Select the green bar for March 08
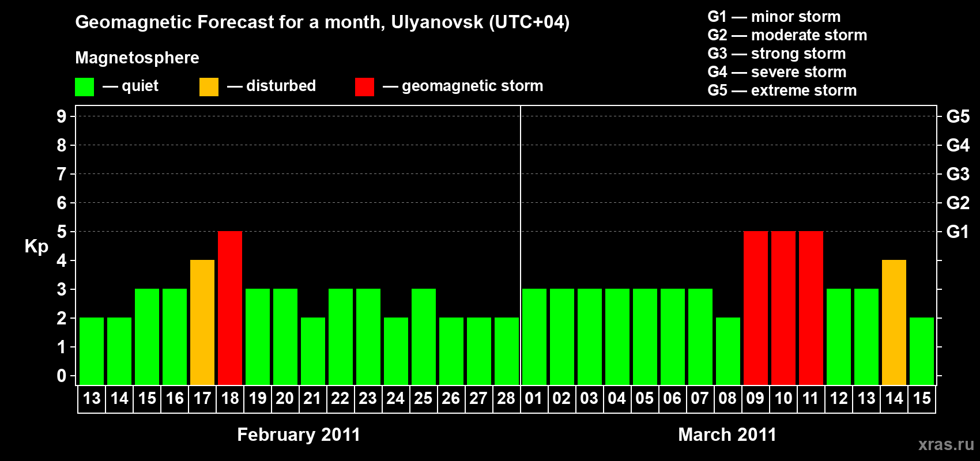The image size is (980, 461). click(728, 352)
